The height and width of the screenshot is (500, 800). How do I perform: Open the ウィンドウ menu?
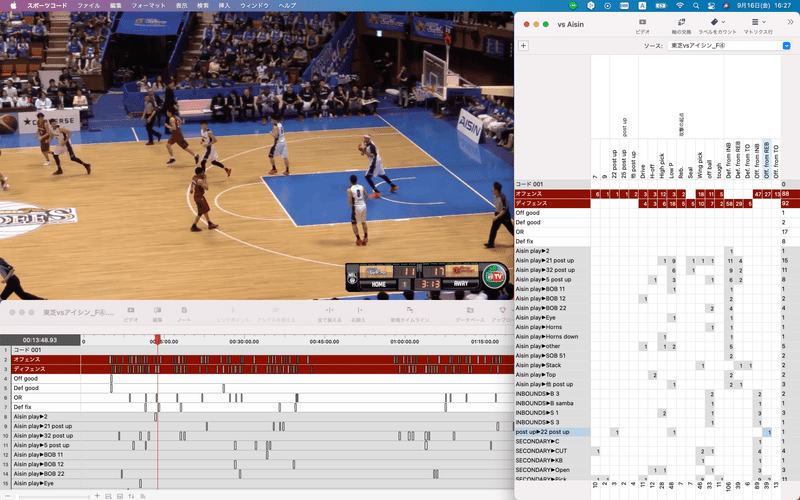pyautogui.click(x=254, y=6)
